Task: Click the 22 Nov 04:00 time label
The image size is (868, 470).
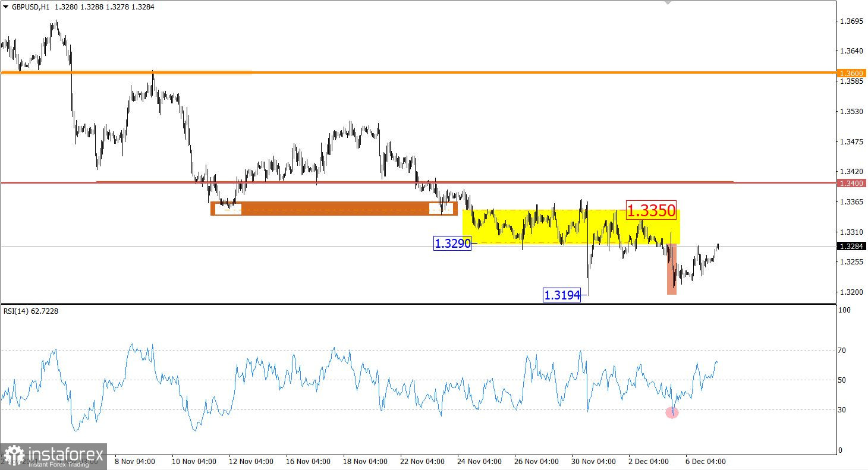Action: pyautogui.click(x=423, y=462)
